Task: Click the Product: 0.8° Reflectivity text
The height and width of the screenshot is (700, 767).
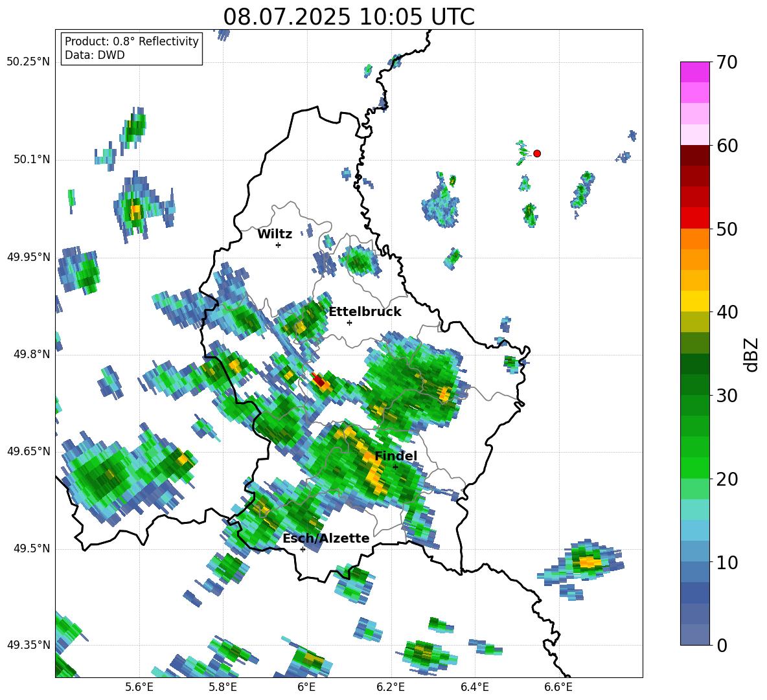Action: (132, 41)
